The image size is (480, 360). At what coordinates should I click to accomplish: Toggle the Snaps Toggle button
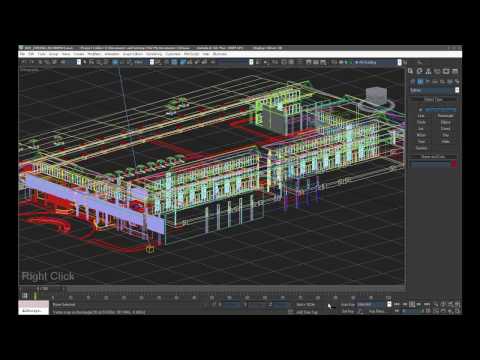coord(182,62)
